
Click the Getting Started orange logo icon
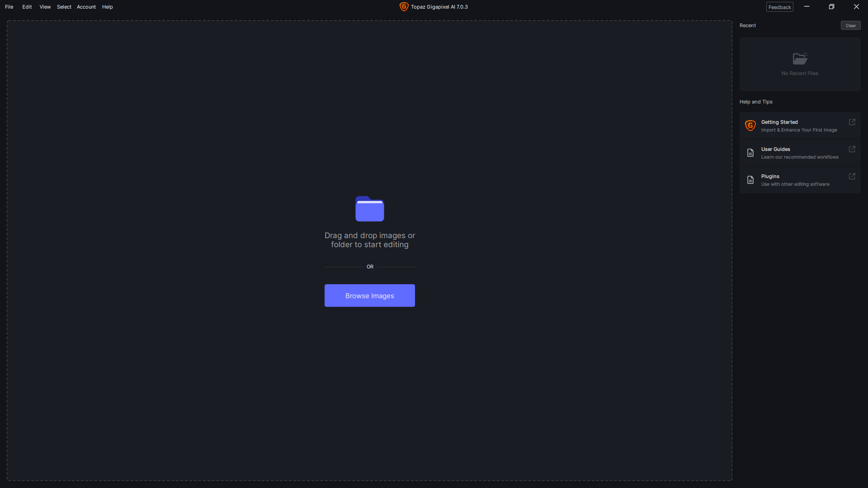pyautogui.click(x=750, y=126)
